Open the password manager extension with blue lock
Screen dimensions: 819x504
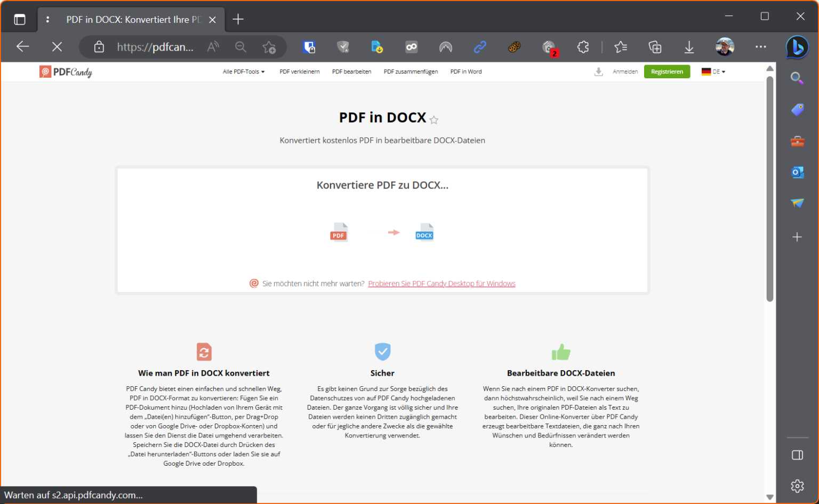click(309, 47)
